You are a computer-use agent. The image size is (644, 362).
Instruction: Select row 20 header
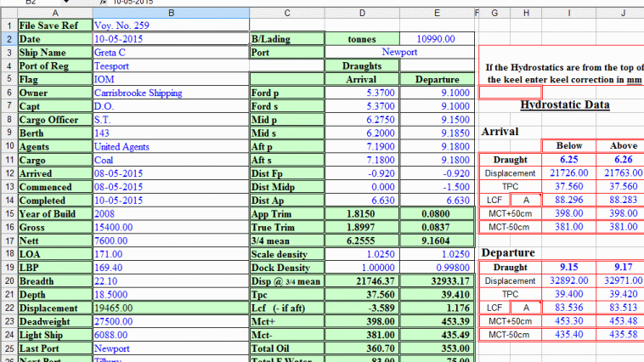(x=8, y=280)
